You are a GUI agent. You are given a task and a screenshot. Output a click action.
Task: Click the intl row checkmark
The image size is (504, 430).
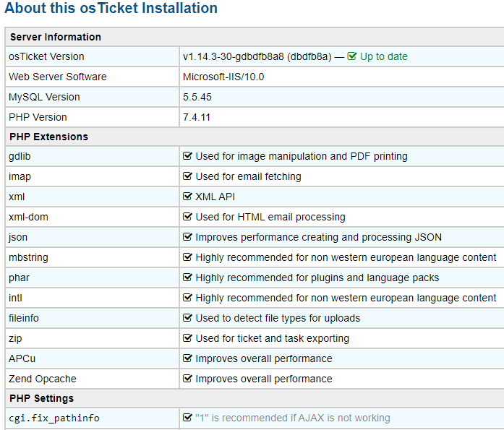point(187,298)
